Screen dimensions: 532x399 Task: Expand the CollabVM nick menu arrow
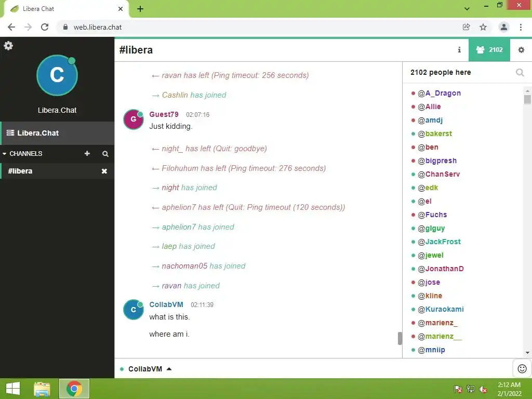pos(169,369)
